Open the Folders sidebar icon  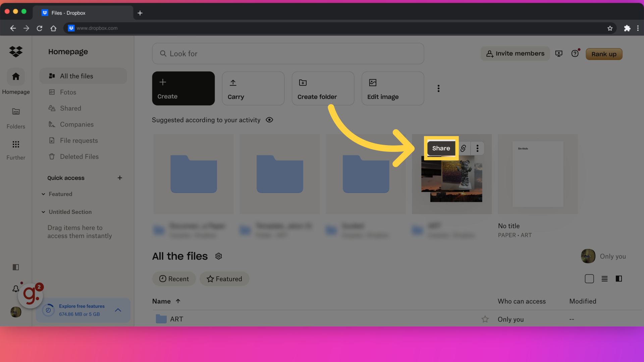coord(16,112)
